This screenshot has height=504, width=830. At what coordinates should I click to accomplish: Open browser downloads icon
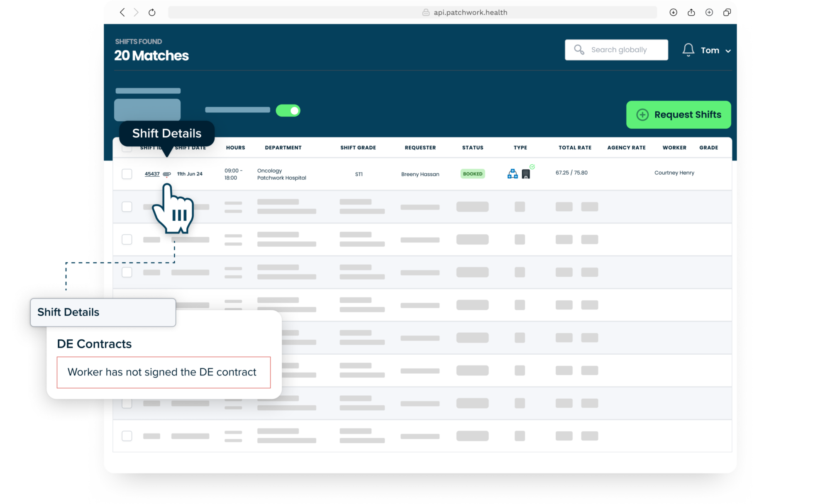click(673, 12)
